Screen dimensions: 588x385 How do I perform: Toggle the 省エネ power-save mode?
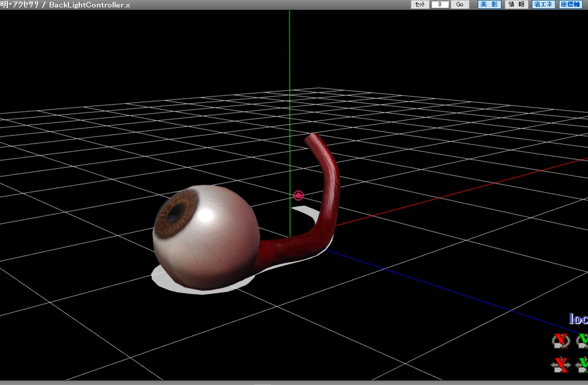542,4
